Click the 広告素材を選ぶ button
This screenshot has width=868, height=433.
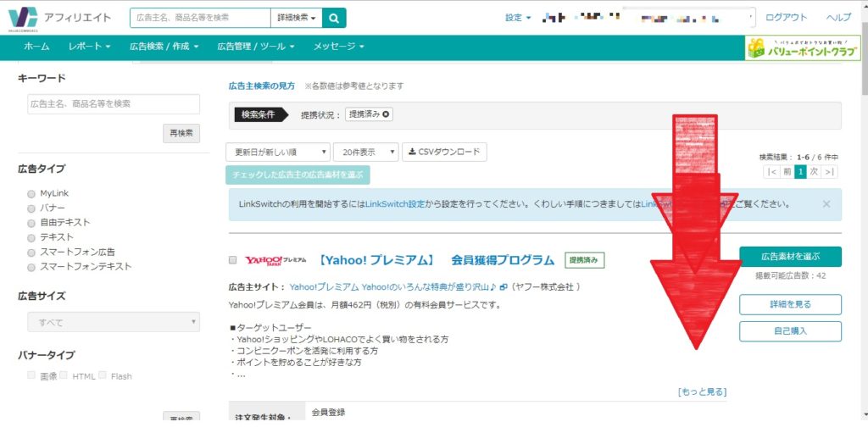tap(791, 257)
